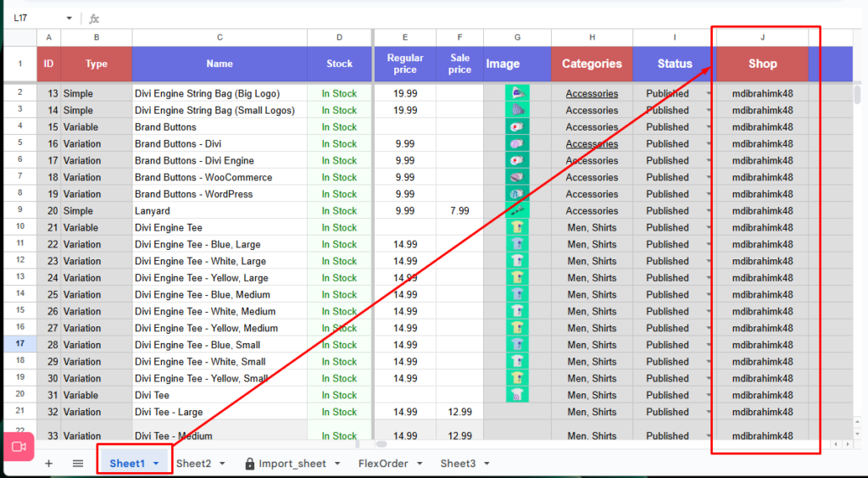The image size is (868, 478).
Task: Click vertical scrollbar up arrow
Action: coord(858,423)
